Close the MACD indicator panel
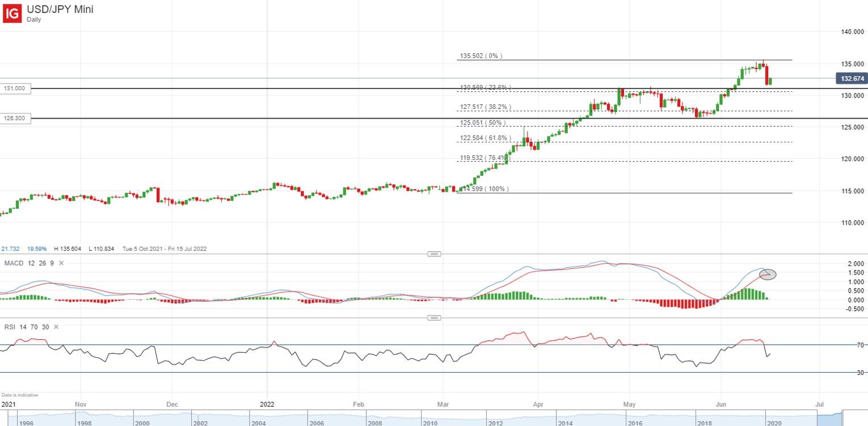868x426 pixels. coord(61,263)
